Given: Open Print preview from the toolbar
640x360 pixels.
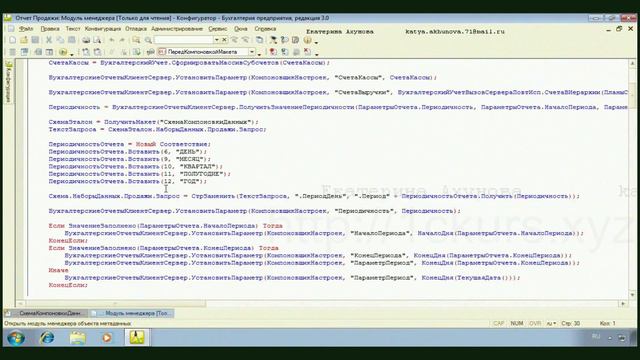Looking at the screenshot, I should 97,40.
